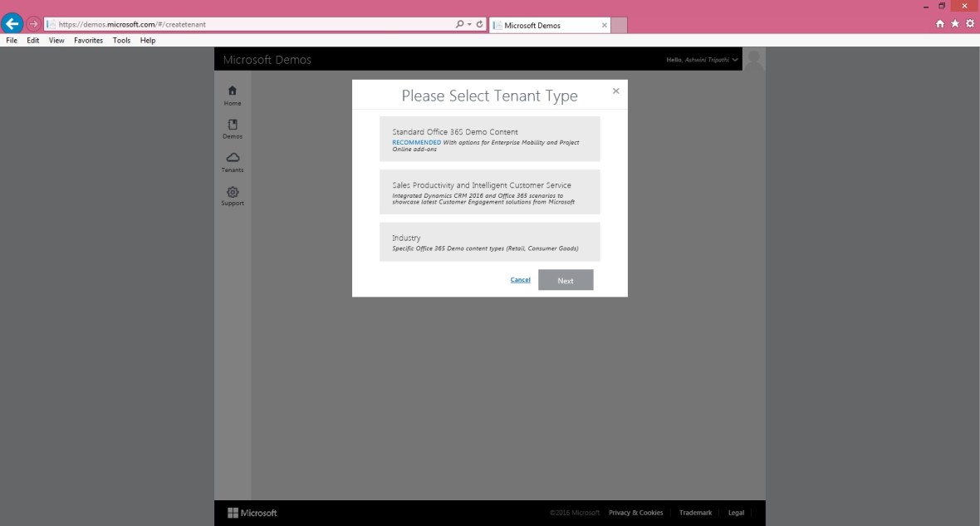Open the browser favorites star icon

tap(954, 25)
